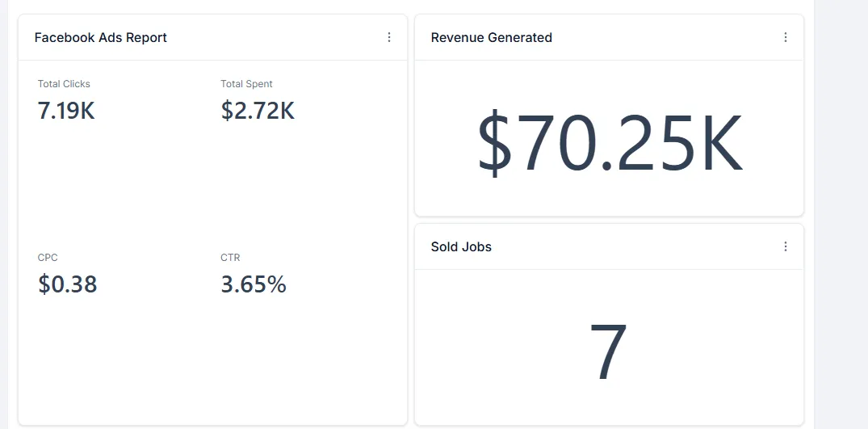Screen dimensions: 868x429
Task: Click the Total Clicks metric label
Action: click(x=64, y=84)
